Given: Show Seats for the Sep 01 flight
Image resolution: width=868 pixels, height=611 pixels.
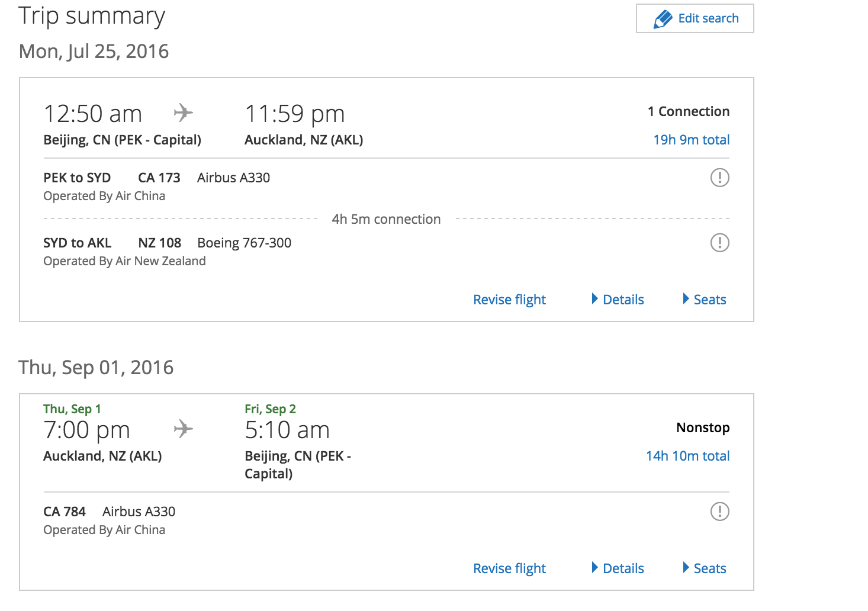Looking at the screenshot, I should tap(705, 568).
